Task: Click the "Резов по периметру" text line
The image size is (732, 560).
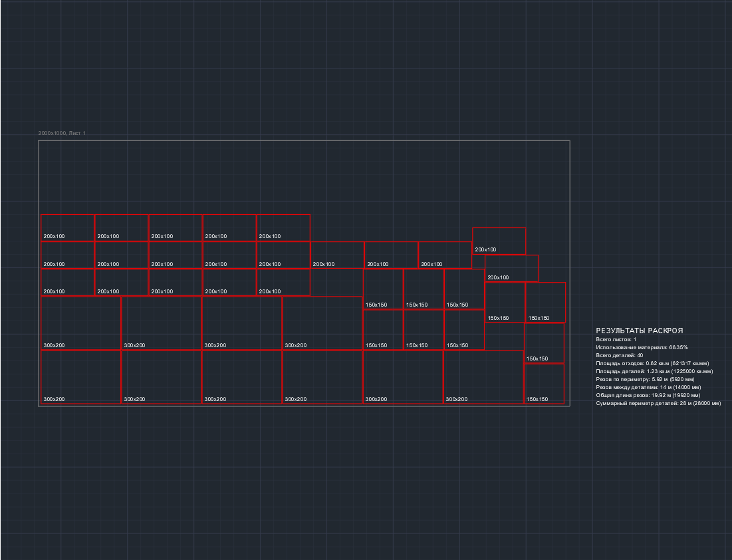Action: click(645, 380)
